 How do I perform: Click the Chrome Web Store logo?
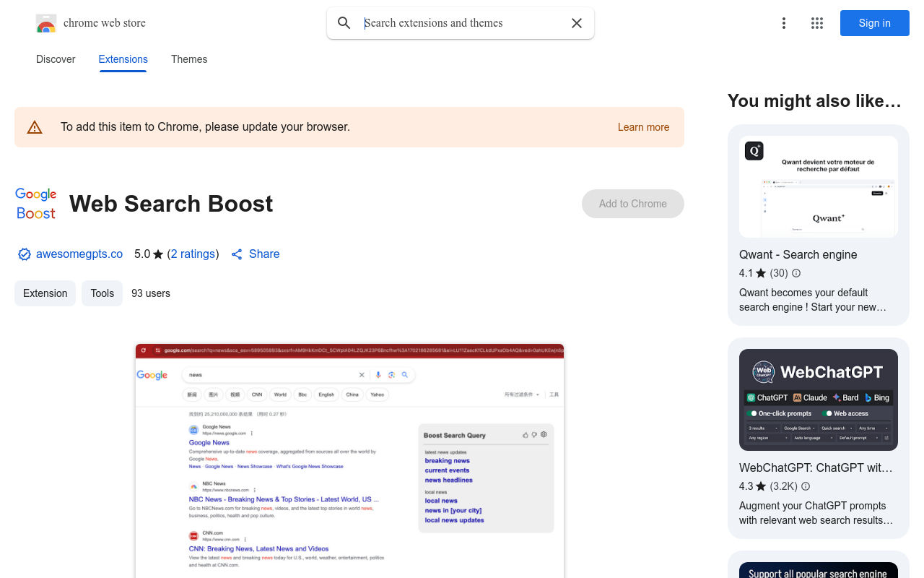coord(45,22)
